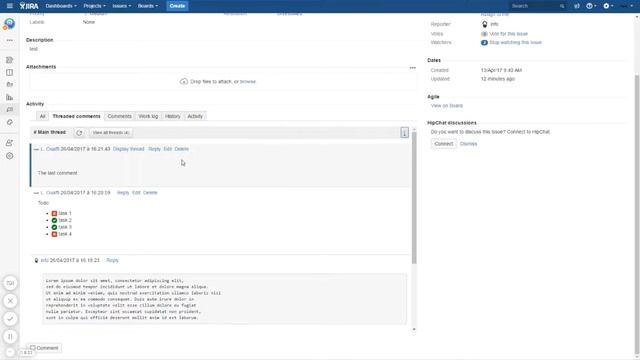The image size is (640, 360).
Task: Expand the Boards menu
Action: (x=148, y=6)
